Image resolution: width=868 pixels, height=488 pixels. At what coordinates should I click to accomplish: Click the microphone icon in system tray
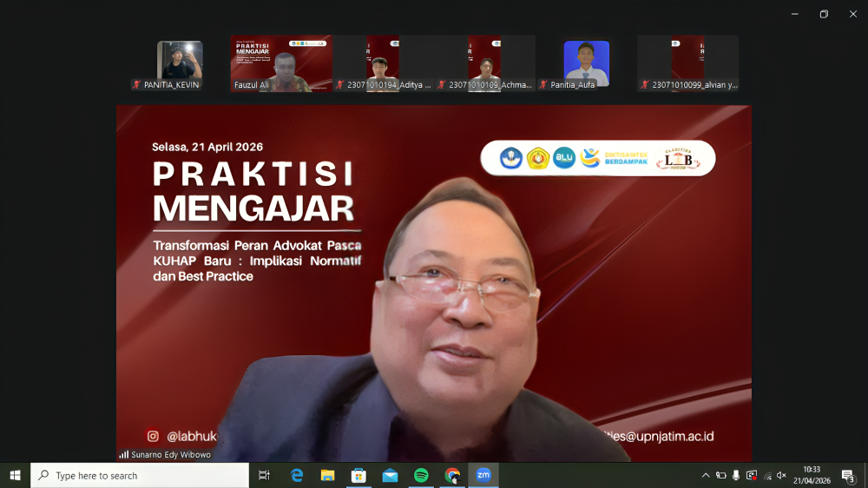[736, 475]
